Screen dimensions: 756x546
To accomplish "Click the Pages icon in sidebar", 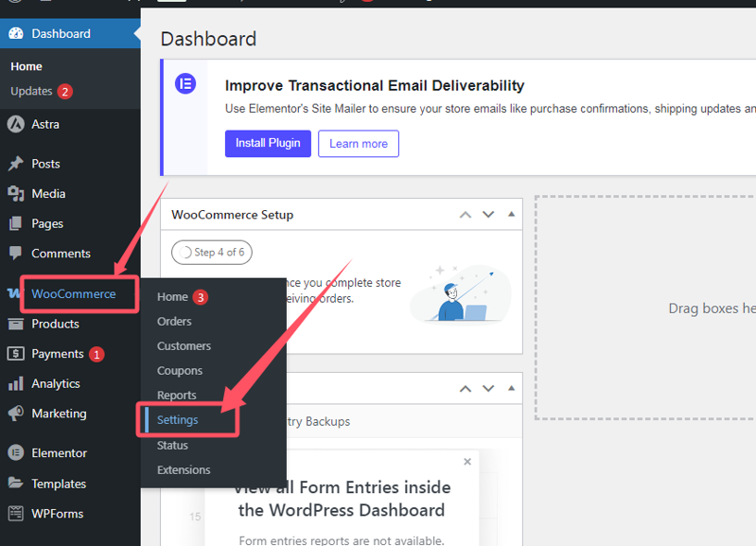I will tap(16, 223).
